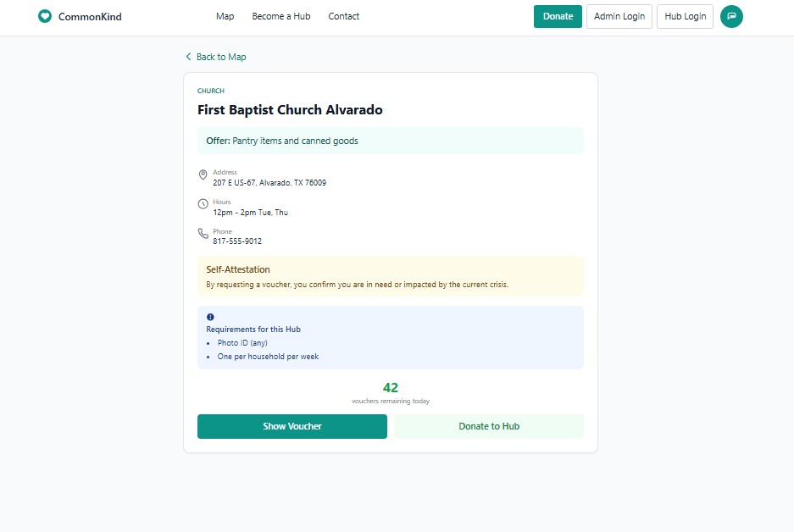The image size is (794, 532).
Task: Click the back chevron arrow icon
Action: (x=188, y=57)
